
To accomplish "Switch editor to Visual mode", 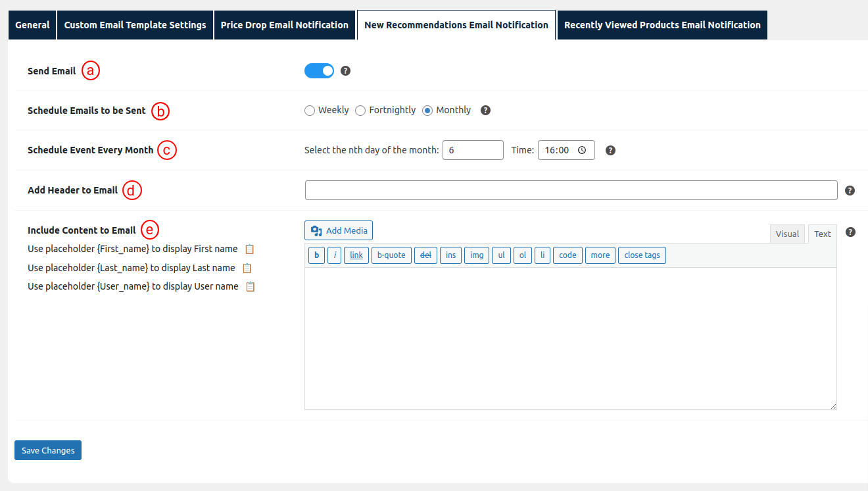I will [x=787, y=234].
